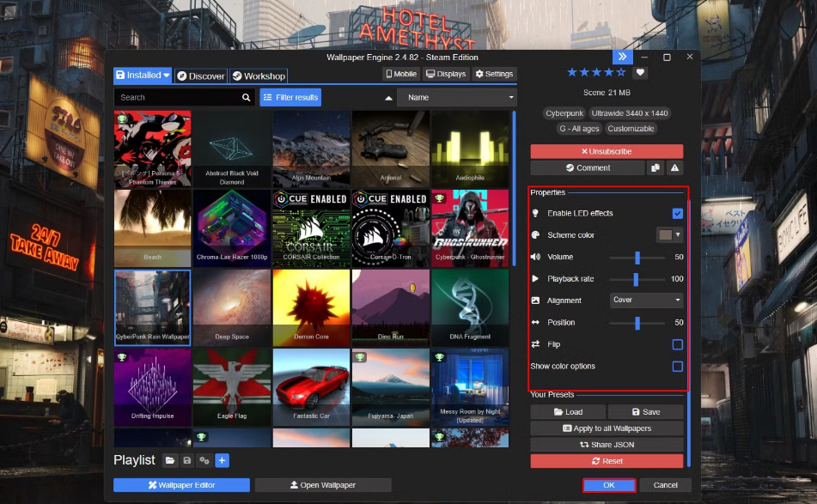Screen dimensions: 817x504
Task: Click the Cancel button
Action: (x=666, y=485)
